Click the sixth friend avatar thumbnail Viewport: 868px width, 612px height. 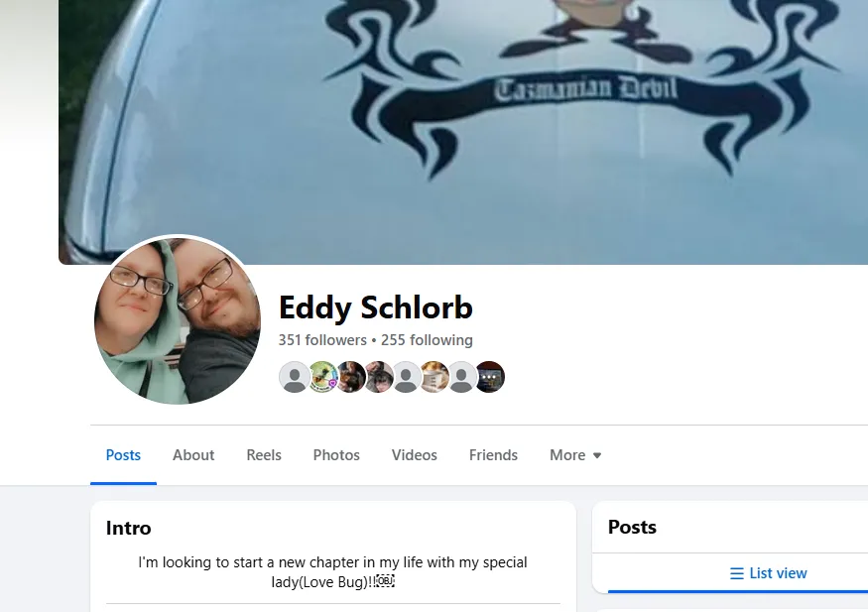coord(434,377)
